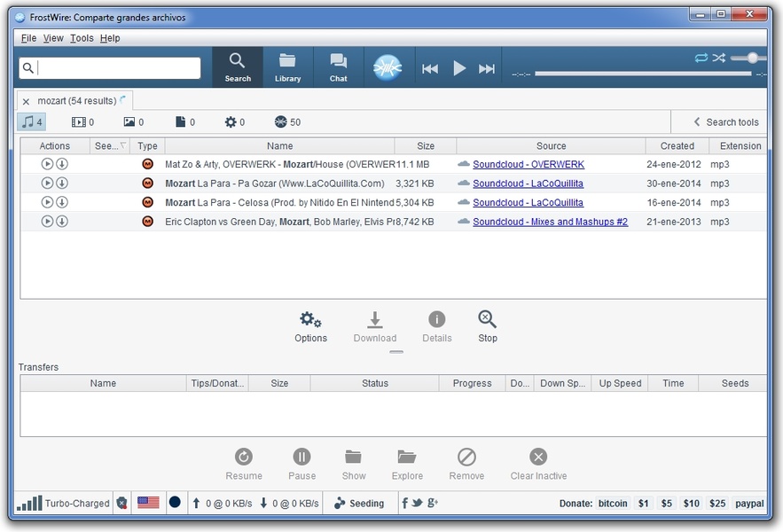Open the Chat panel
This screenshot has height=532, width=783.
(x=338, y=66)
